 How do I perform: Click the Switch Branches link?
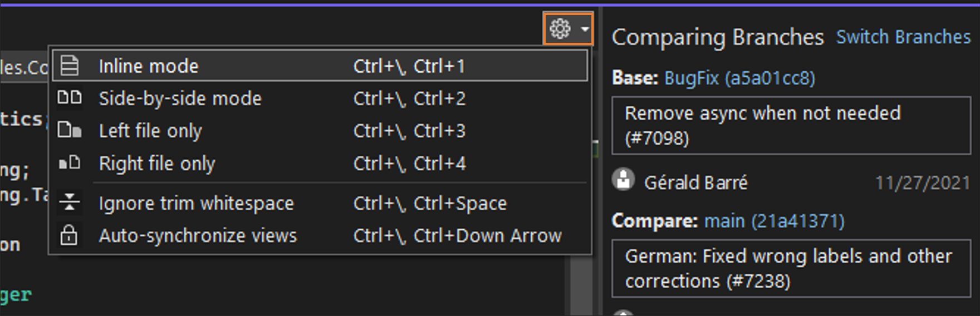coord(903,37)
